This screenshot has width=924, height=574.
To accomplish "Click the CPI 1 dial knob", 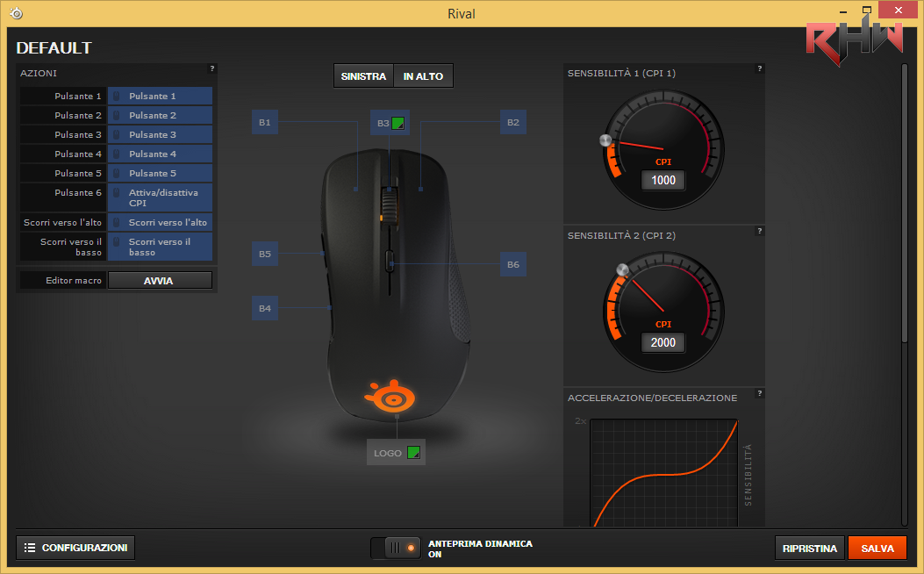I will pyautogui.click(x=605, y=140).
